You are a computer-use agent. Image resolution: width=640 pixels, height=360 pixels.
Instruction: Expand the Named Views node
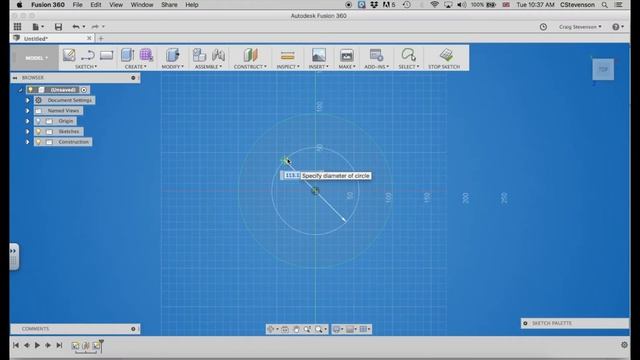(28, 111)
